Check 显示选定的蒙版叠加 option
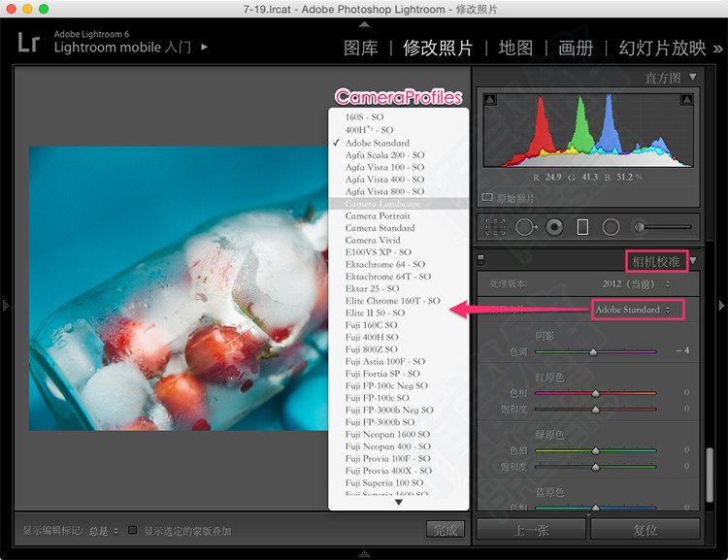 tap(133, 530)
